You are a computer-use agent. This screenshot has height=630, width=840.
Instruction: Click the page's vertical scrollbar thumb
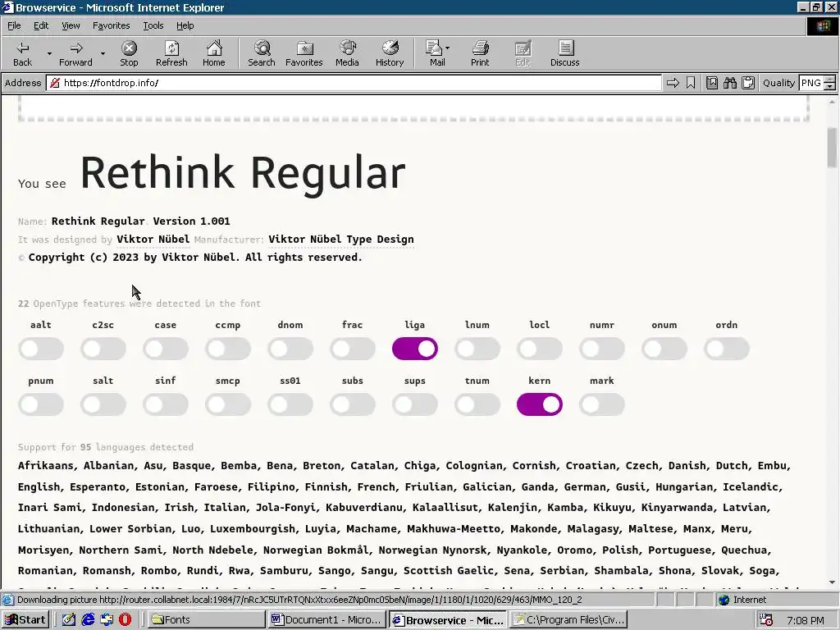tap(832, 148)
